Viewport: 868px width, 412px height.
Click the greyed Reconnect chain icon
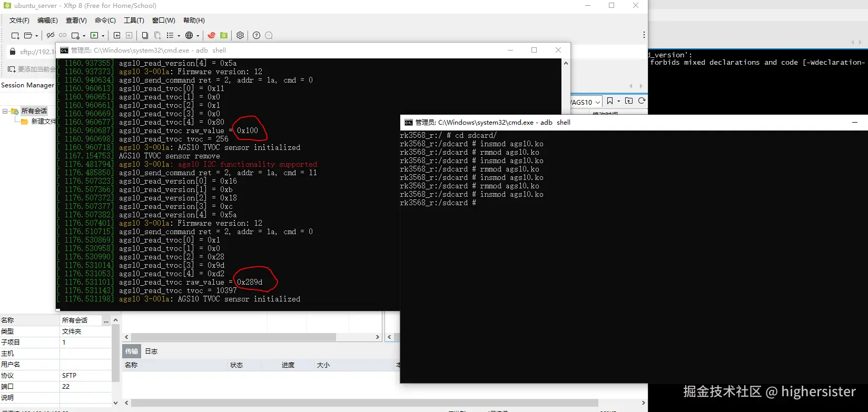point(63,35)
